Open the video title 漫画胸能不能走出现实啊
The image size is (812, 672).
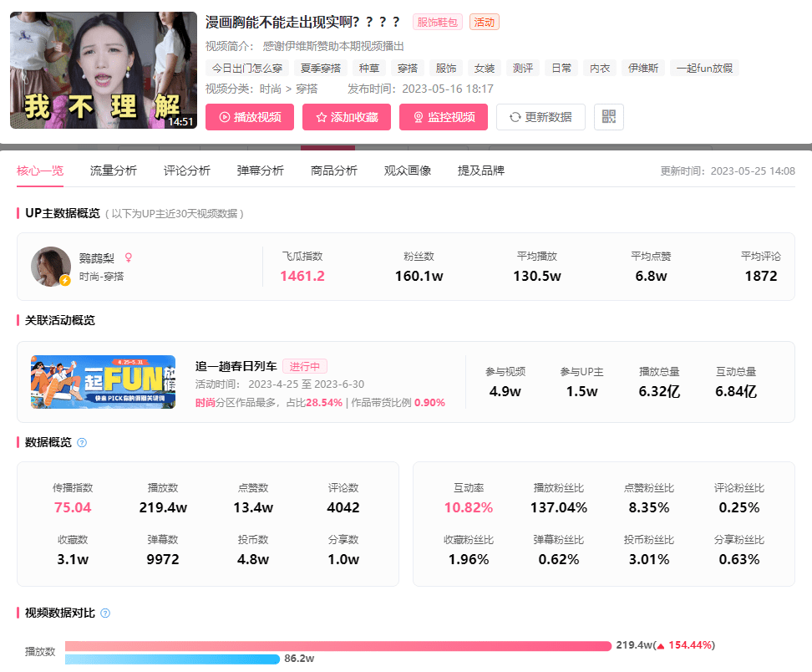[x=302, y=23]
